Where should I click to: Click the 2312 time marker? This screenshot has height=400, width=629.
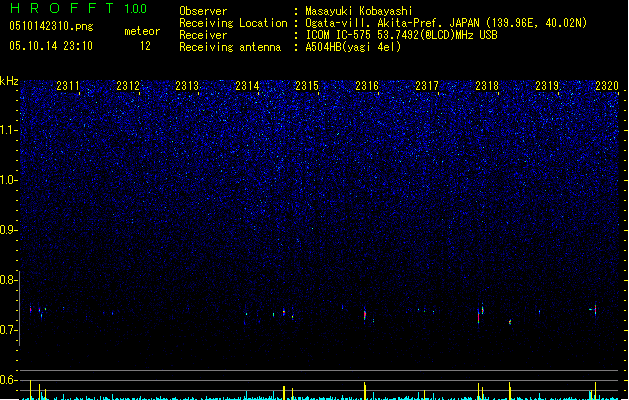[128, 86]
